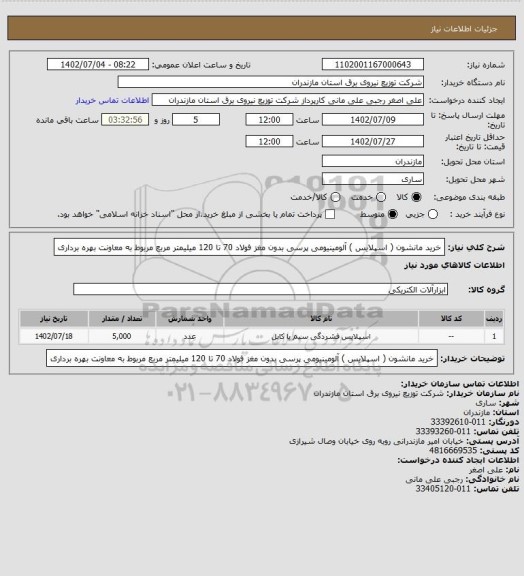Click the unit cell عدد

190,336
